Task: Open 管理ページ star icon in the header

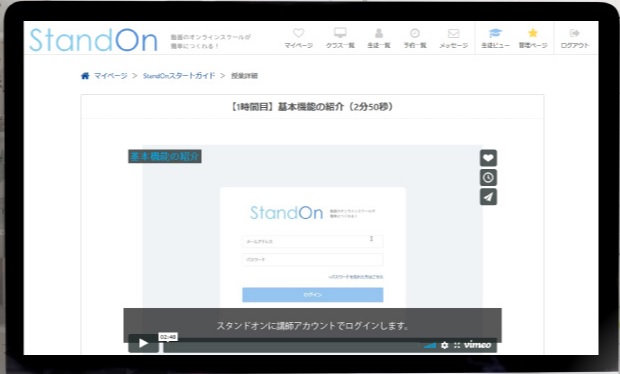Action: click(533, 38)
